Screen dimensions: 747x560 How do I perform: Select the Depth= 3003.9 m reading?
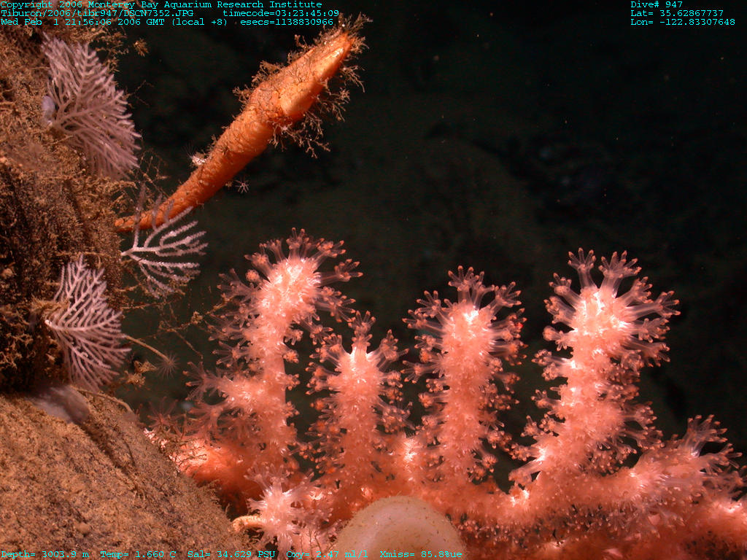44,554
